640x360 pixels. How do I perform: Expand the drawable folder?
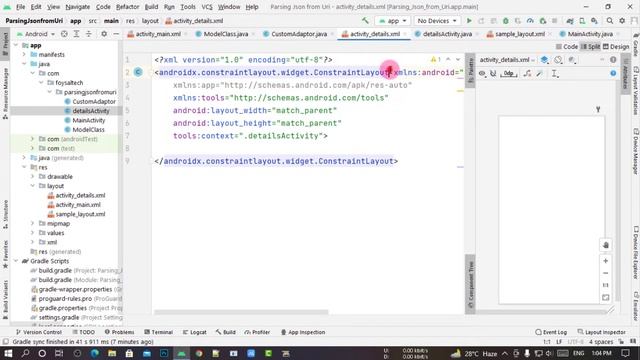click(33, 176)
